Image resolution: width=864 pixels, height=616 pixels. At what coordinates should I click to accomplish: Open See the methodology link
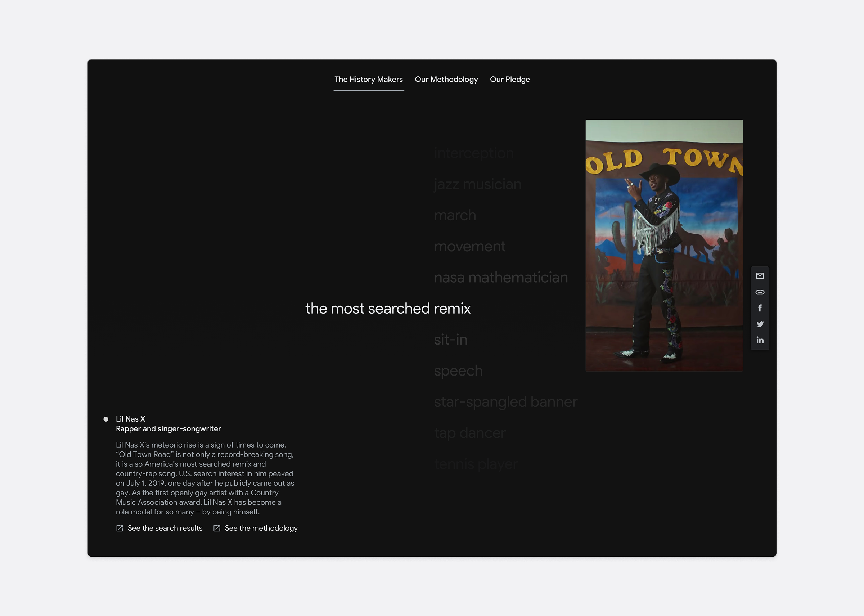pos(261,528)
